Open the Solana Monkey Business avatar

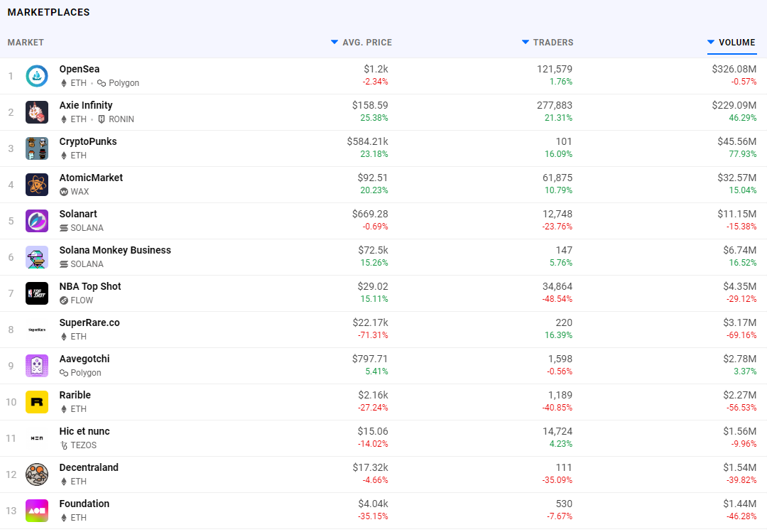(37, 257)
